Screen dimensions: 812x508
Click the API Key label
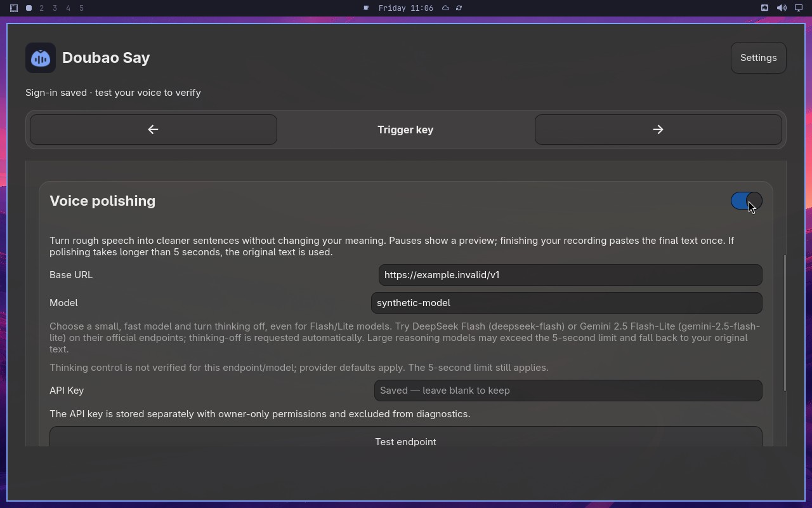tap(67, 391)
